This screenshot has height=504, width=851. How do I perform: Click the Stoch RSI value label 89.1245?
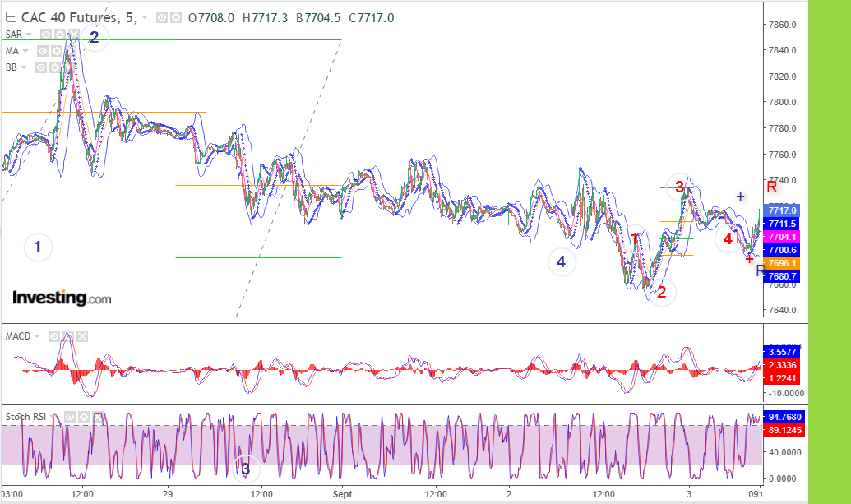[x=784, y=430]
